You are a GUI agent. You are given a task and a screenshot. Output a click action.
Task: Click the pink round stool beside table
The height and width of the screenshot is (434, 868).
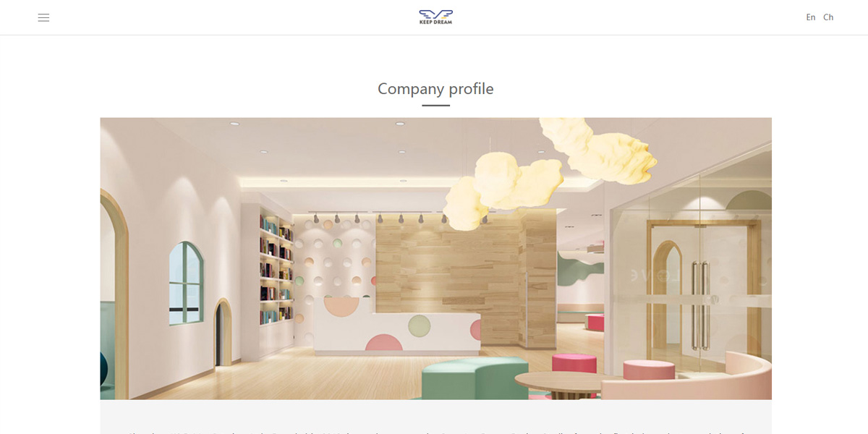point(574,362)
